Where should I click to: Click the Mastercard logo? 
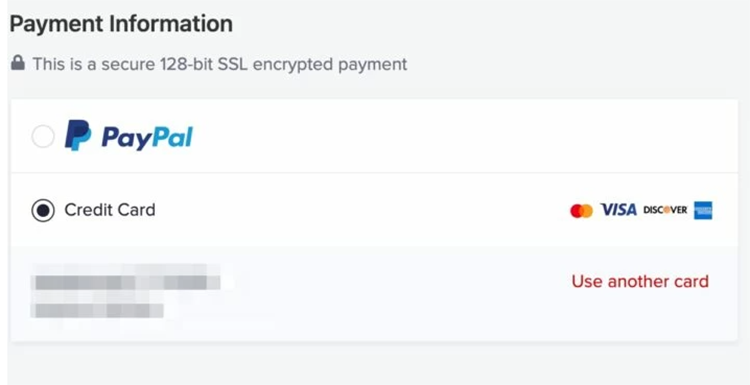click(x=582, y=210)
